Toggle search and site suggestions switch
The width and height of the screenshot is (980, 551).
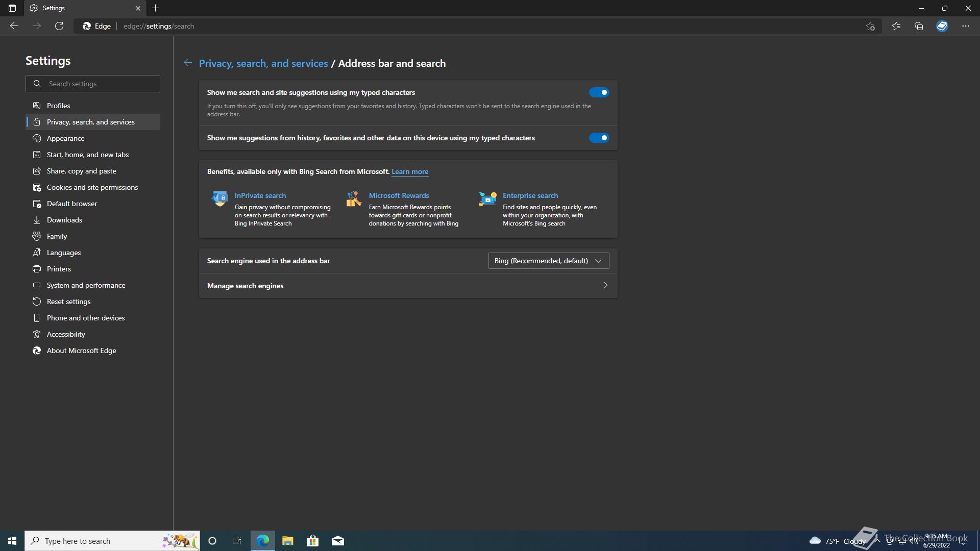click(599, 92)
